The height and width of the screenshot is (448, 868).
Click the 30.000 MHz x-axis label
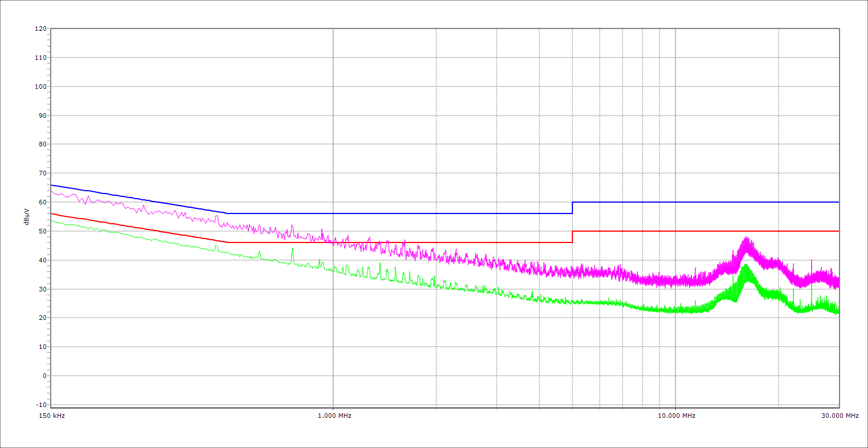pos(840,416)
